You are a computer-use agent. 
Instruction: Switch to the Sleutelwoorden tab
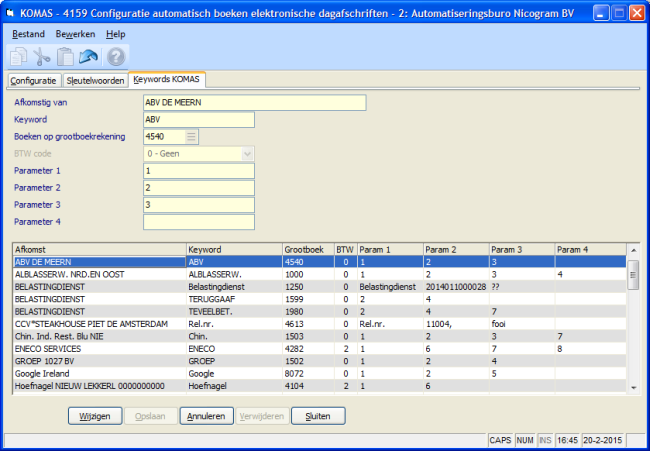pos(95,80)
